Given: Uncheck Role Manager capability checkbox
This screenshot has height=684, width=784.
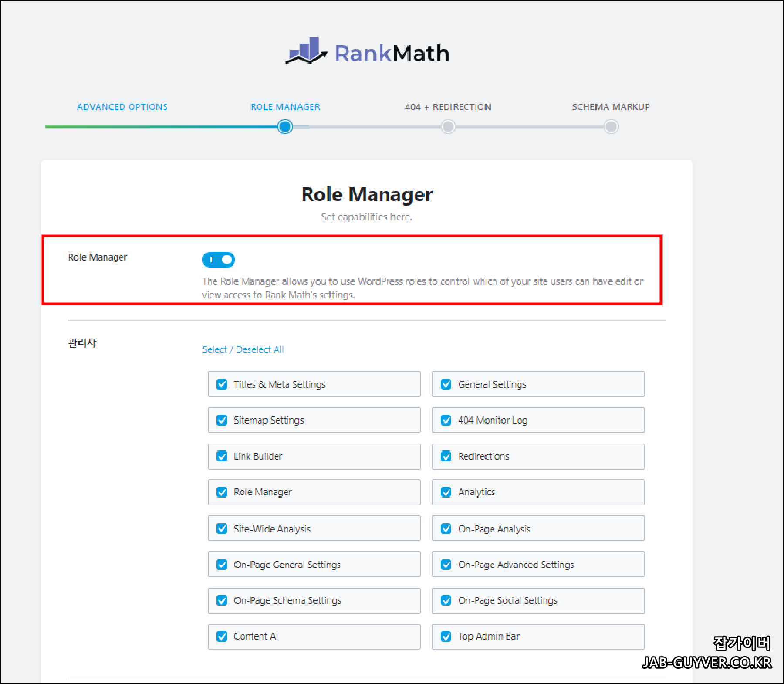Looking at the screenshot, I should click(x=222, y=492).
